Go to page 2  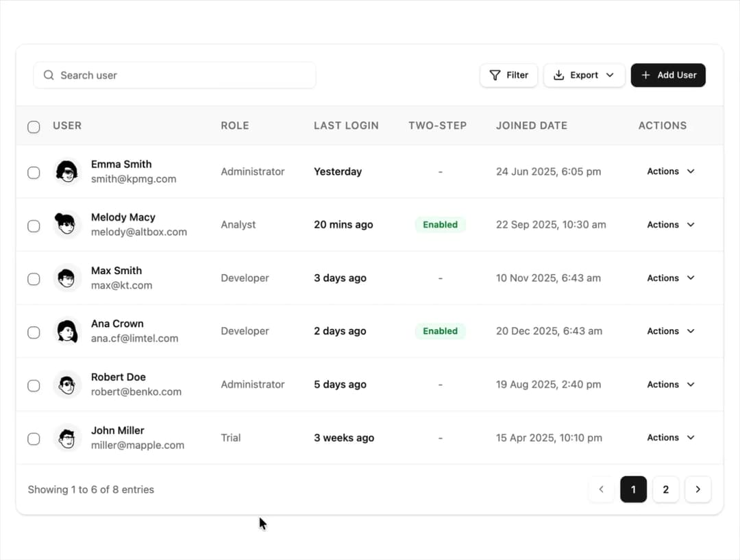(665, 489)
